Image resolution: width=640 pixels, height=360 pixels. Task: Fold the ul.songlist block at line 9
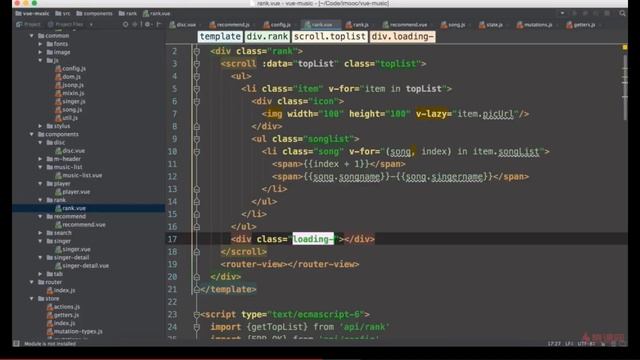pyautogui.click(x=196, y=139)
